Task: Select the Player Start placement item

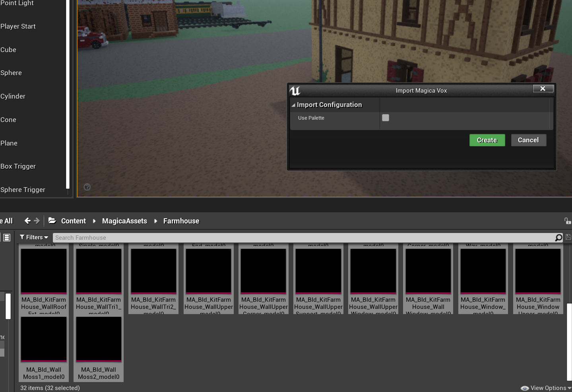Action: point(18,26)
